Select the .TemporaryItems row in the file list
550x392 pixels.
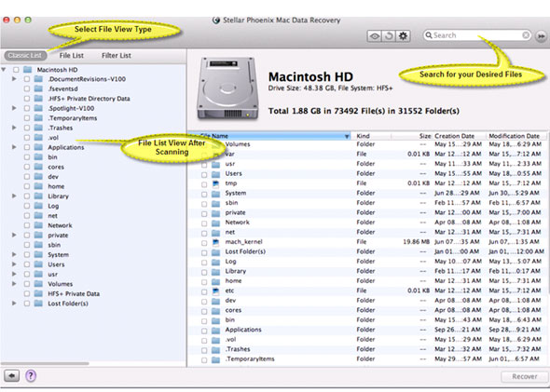(367, 359)
